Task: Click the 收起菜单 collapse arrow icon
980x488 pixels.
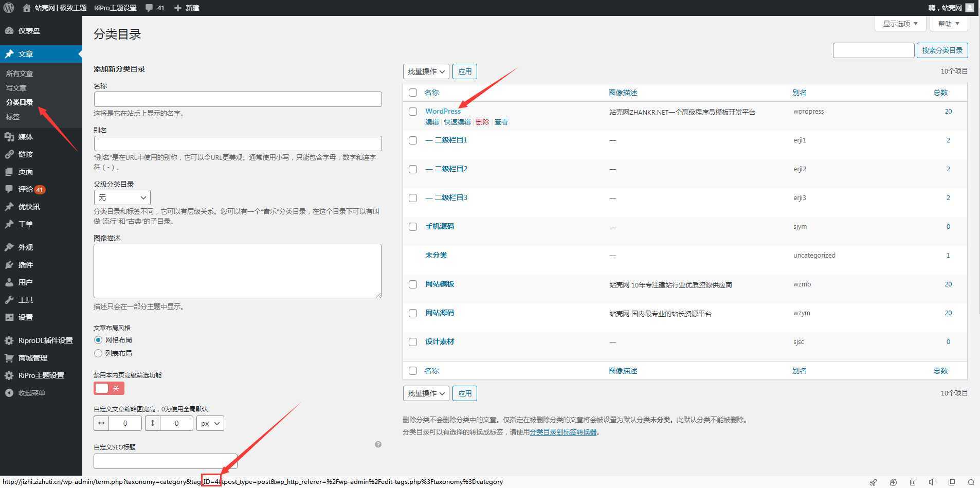Action: (9, 393)
